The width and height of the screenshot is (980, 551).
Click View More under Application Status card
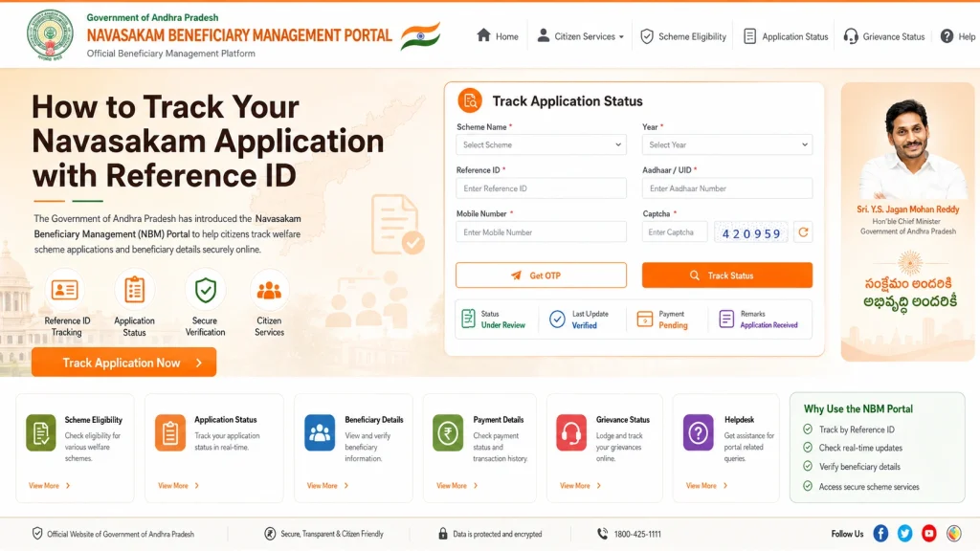point(179,485)
